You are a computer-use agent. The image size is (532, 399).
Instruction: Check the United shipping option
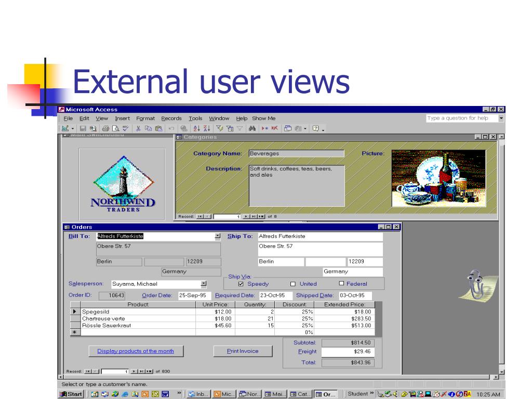pos(293,284)
